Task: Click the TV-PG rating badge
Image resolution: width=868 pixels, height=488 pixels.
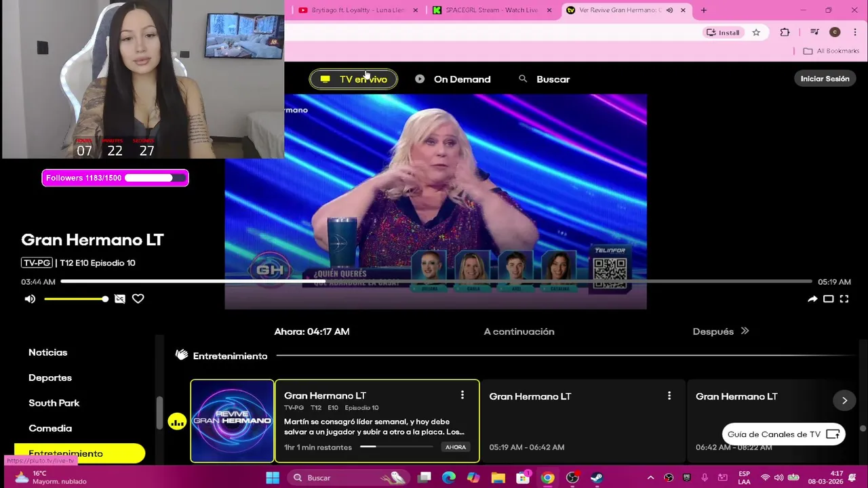Action: pyautogui.click(x=37, y=263)
